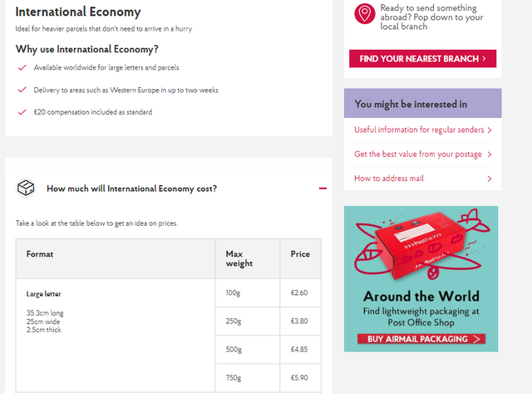Screen dimensions: 532x402
Task: Click arrow next to best value postage
Action: coord(490,154)
